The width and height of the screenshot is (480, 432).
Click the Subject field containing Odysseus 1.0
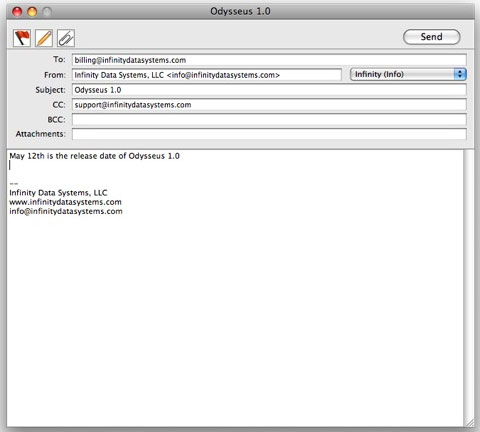(x=269, y=90)
